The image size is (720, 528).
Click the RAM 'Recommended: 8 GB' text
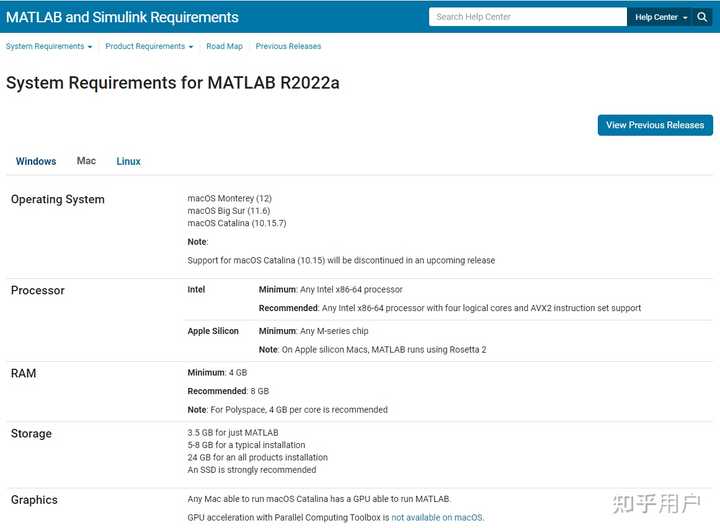click(x=228, y=391)
